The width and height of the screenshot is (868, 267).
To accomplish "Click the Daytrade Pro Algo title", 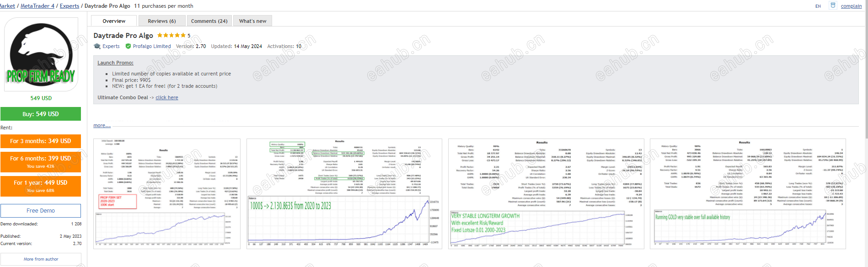I will (123, 35).
